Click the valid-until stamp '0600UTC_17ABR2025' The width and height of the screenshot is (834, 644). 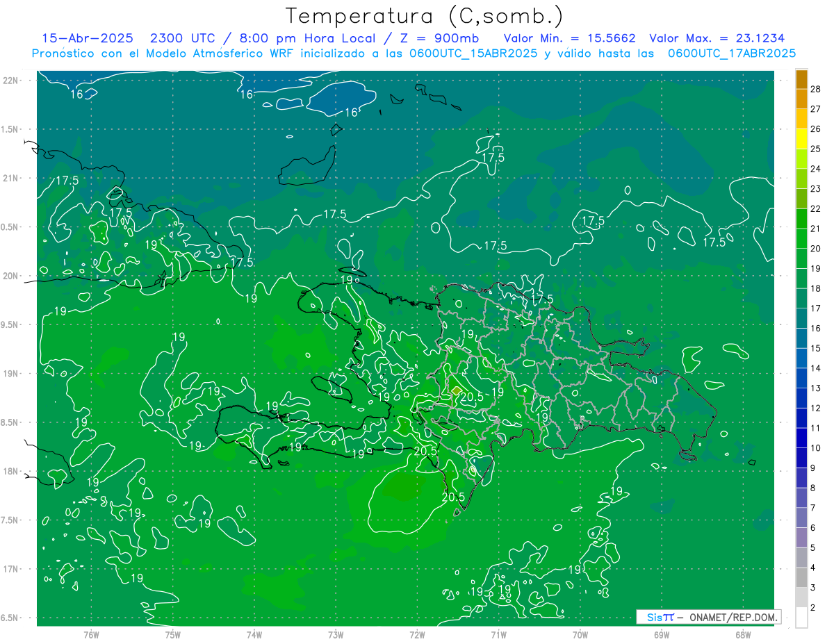click(x=731, y=53)
